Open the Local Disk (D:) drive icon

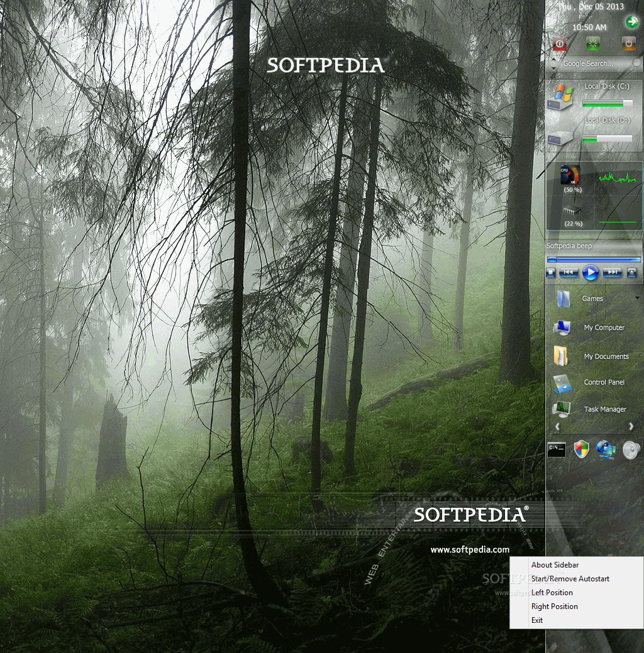click(x=560, y=138)
